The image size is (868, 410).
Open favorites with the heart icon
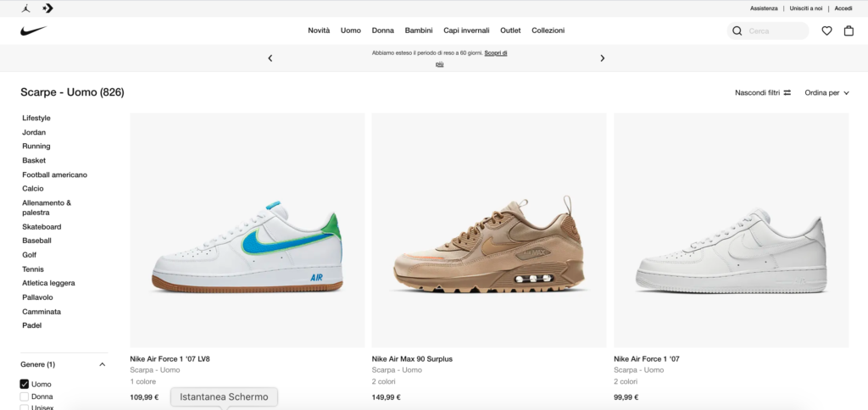point(826,31)
